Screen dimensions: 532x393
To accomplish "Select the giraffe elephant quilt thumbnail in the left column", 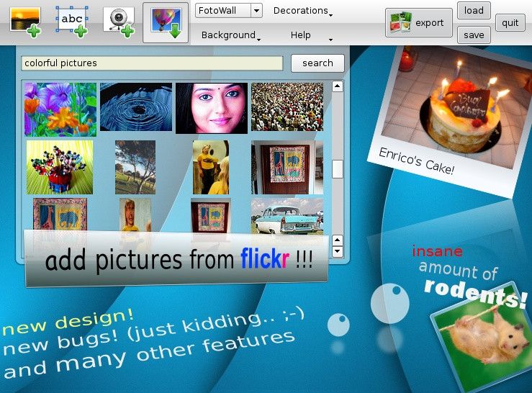I will 60,214.
